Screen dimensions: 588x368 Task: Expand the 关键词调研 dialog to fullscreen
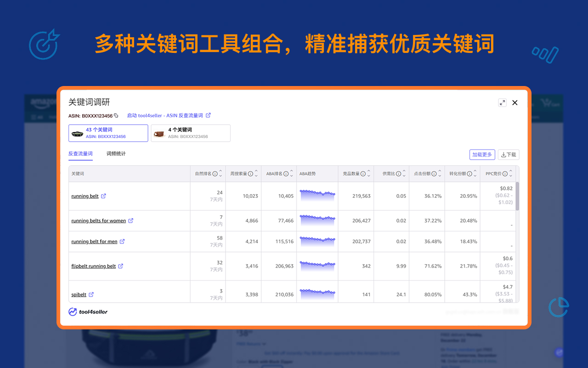pyautogui.click(x=503, y=103)
